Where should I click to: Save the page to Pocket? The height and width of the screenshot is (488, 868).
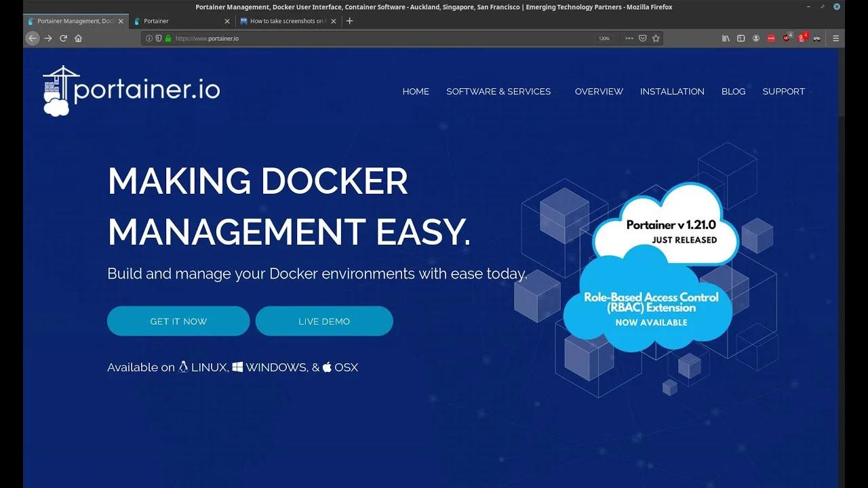coord(643,39)
